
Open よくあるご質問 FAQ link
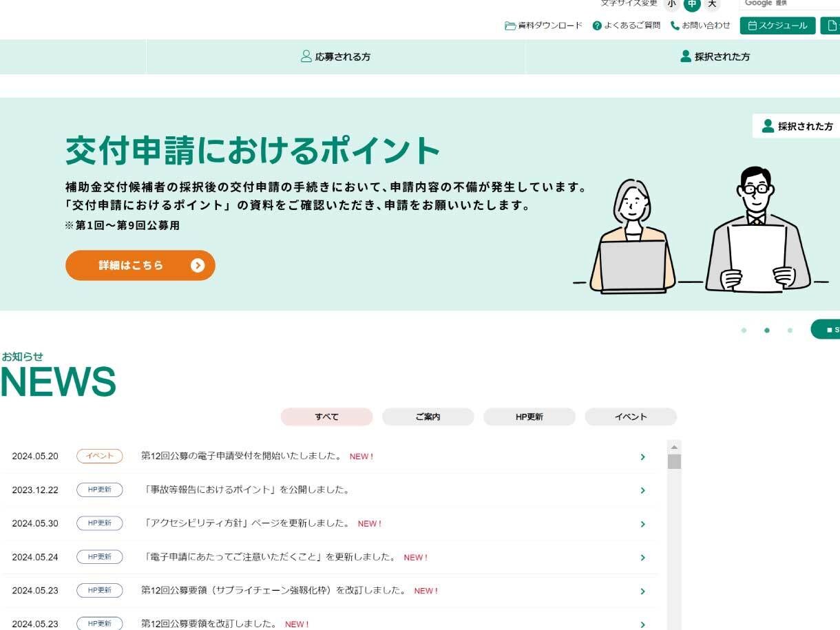click(x=626, y=25)
